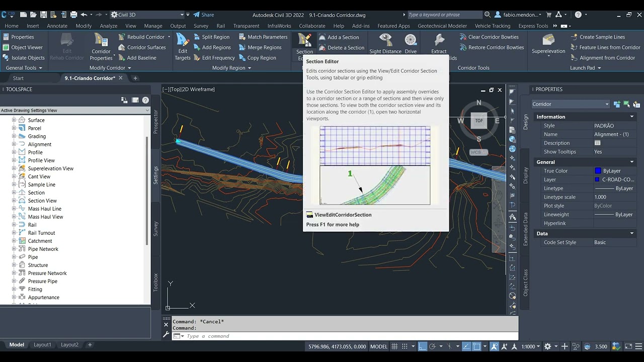Click the Save icon in quick access toolbar
The width and height of the screenshot is (644, 362).
click(43, 15)
